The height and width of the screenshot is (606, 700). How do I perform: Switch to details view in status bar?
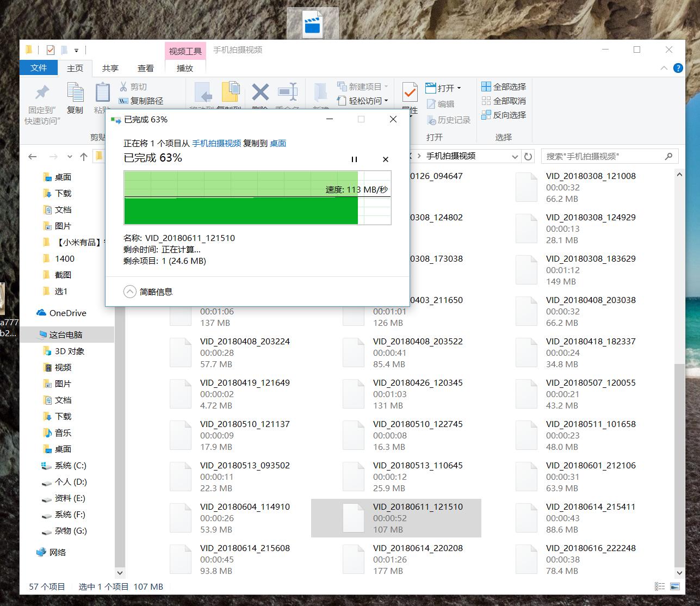click(x=660, y=586)
